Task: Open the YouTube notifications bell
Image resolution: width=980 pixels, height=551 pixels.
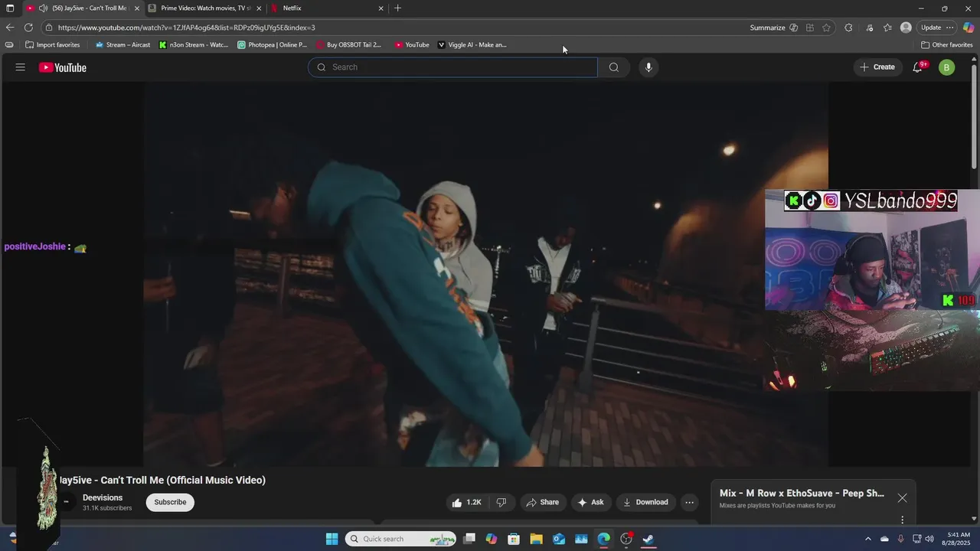Action: pyautogui.click(x=917, y=67)
